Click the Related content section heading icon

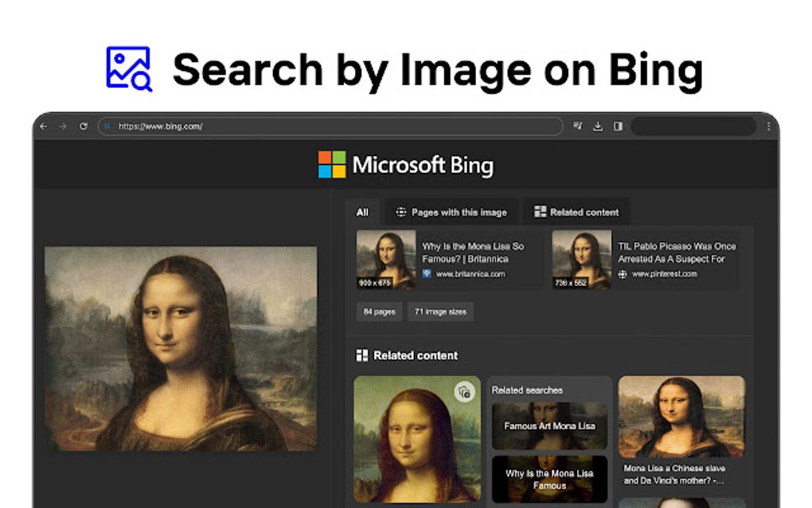pyautogui.click(x=362, y=355)
